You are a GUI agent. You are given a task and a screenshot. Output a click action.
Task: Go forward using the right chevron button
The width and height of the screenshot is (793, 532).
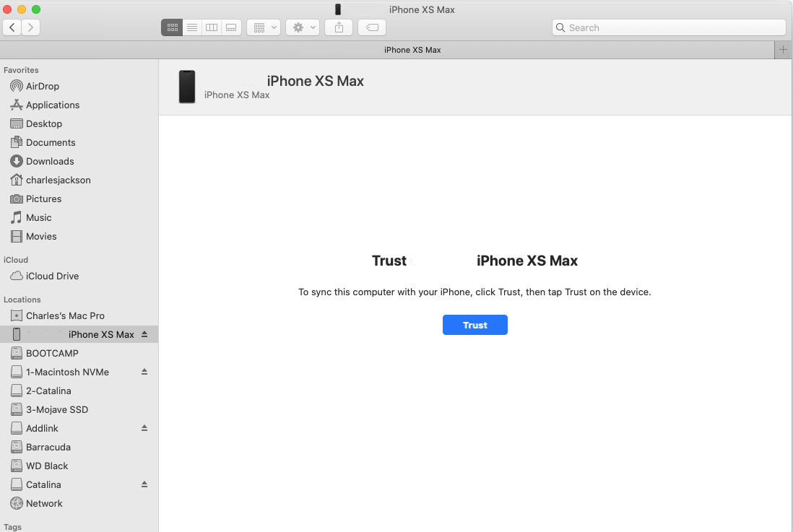click(x=31, y=27)
